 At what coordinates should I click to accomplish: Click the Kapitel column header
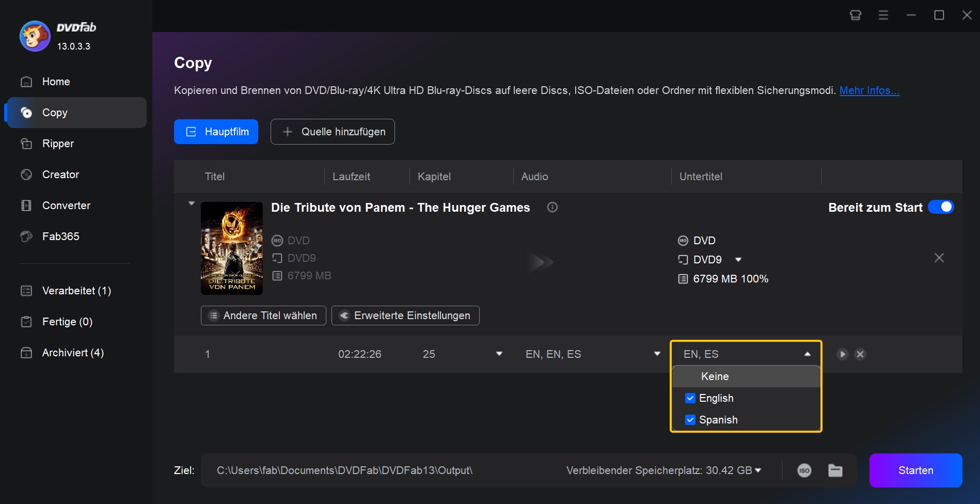[434, 177]
